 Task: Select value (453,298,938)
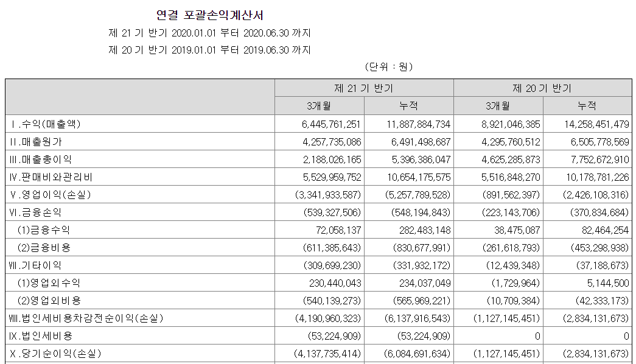click(x=600, y=248)
